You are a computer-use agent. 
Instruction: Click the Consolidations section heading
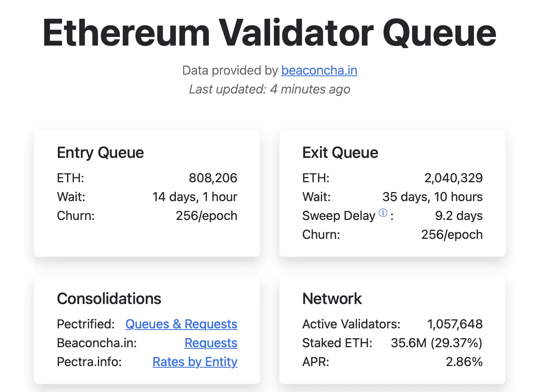[x=109, y=299]
